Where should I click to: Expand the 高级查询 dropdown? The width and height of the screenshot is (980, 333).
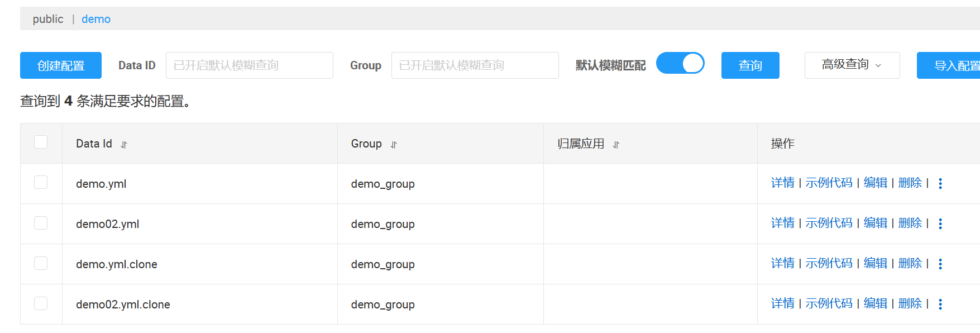click(x=852, y=65)
